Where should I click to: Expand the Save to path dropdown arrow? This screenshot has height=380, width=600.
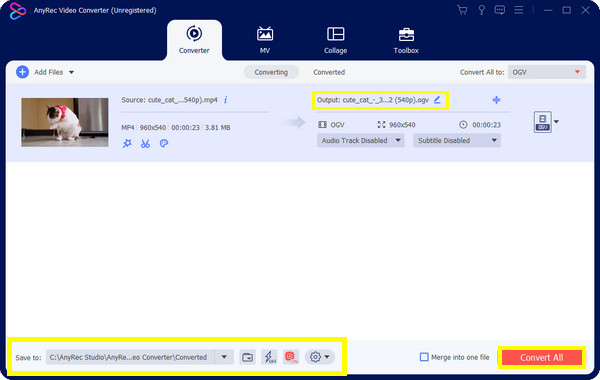tap(224, 357)
